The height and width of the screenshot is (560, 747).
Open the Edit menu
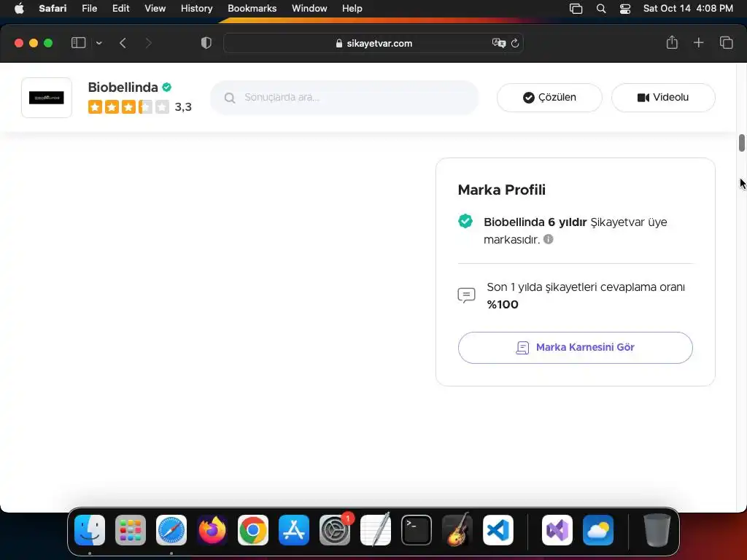pyautogui.click(x=120, y=9)
